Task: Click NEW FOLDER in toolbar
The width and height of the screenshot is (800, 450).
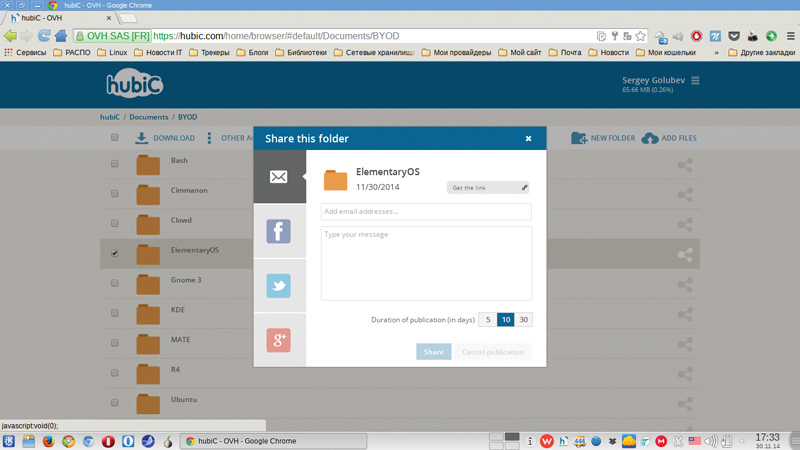Action: 604,138
